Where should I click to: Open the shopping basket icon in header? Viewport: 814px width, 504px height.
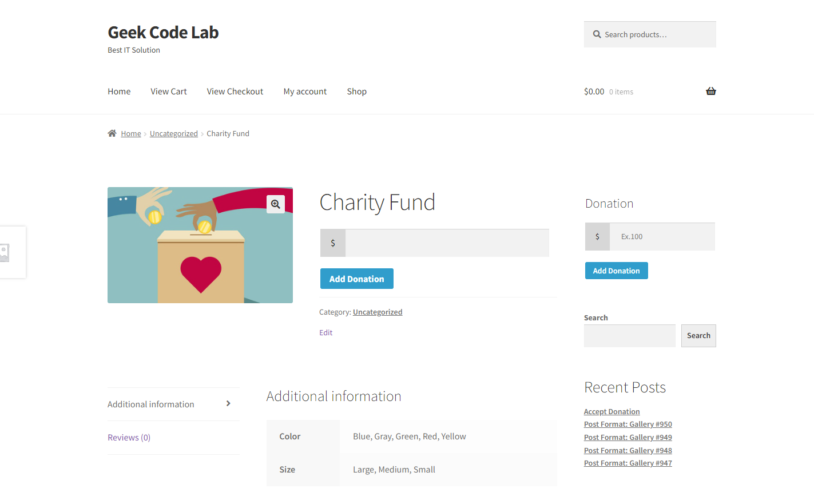click(711, 92)
